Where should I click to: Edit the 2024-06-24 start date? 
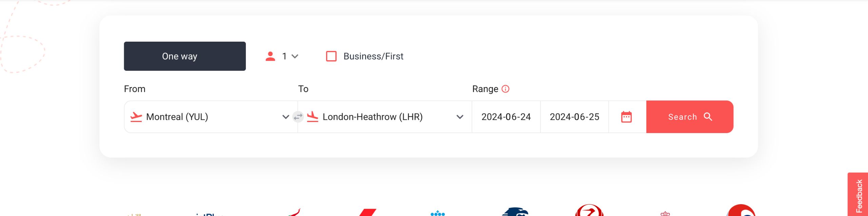pyautogui.click(x=506, y=117)
